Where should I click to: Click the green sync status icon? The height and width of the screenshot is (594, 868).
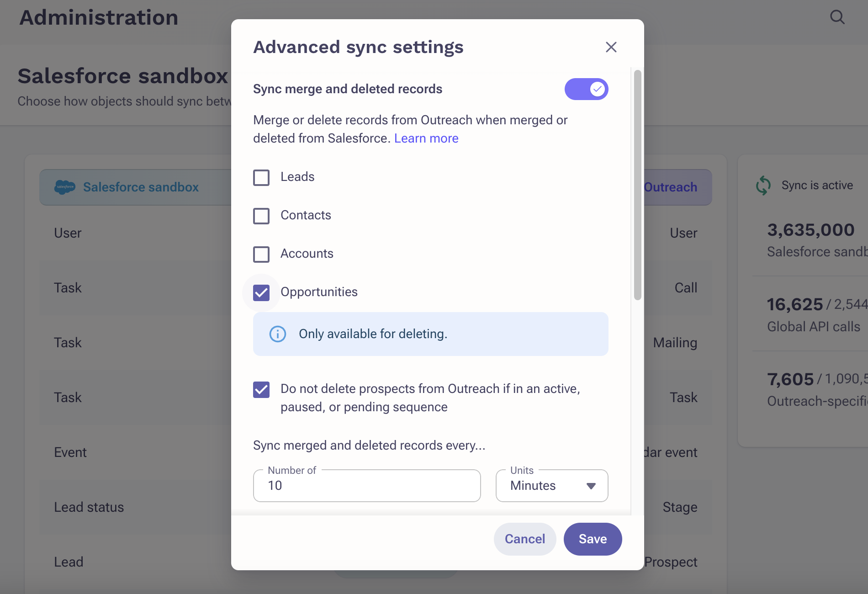763,185
